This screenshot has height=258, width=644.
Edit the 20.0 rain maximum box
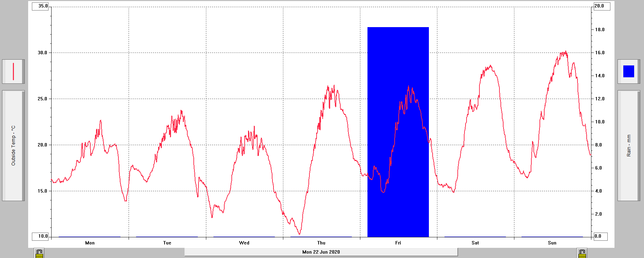(x=602, y=6)
